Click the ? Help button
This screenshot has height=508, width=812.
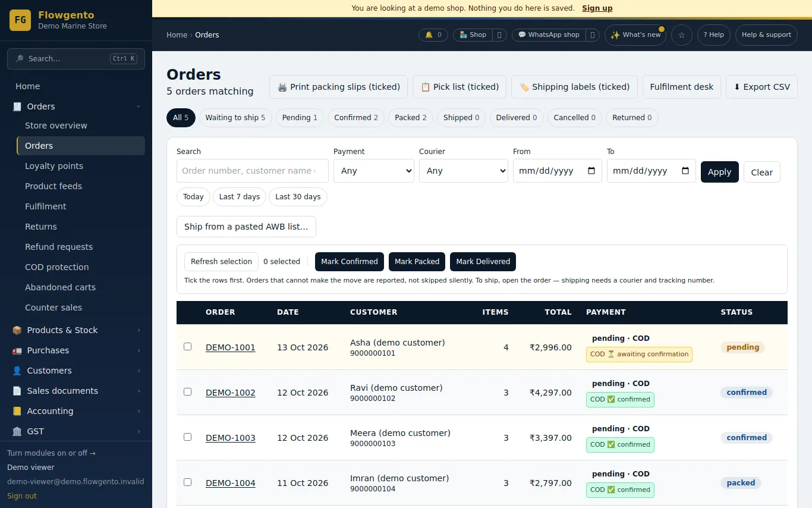click(x=713, y=35)
